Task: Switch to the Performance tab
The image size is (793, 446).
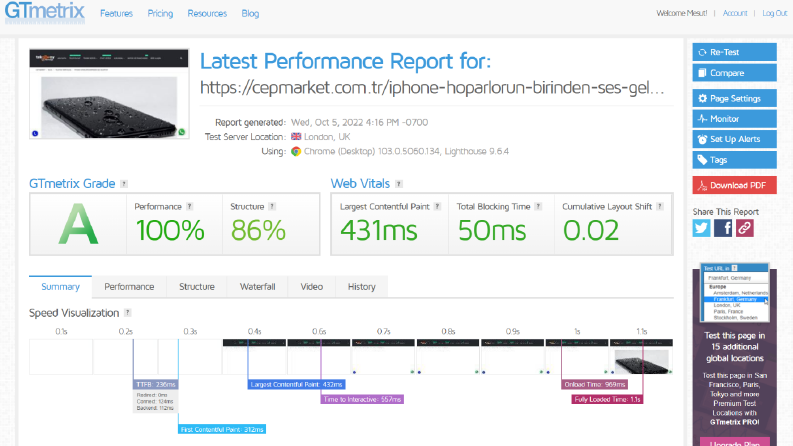Action: [x=129, y=287]
